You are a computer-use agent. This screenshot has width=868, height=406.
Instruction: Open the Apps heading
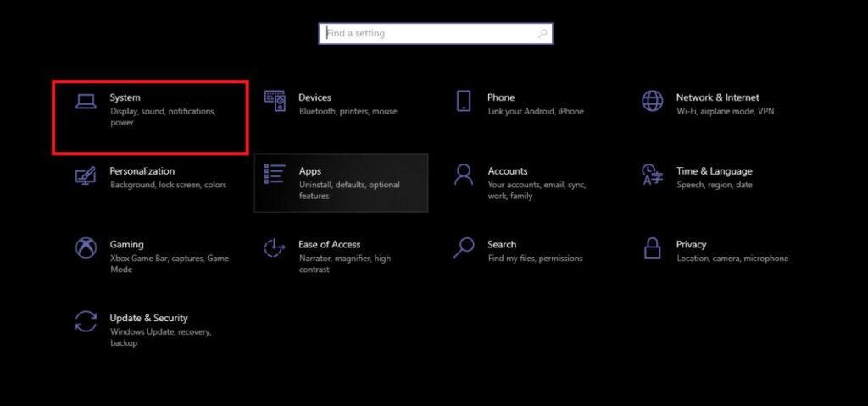310,171
